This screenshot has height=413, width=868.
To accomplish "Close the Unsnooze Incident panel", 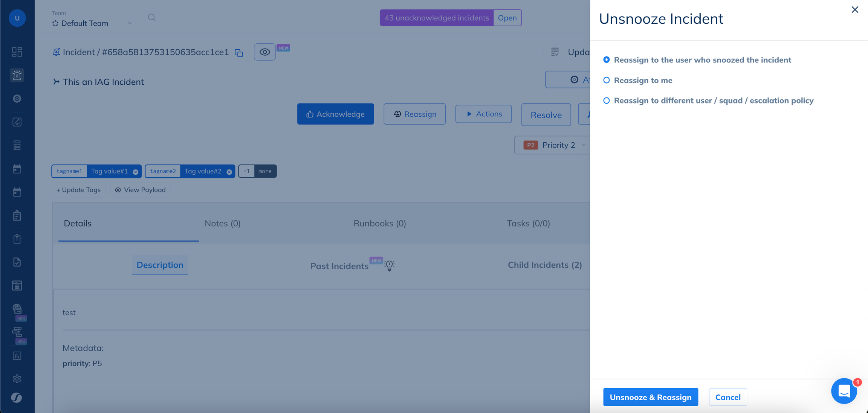I will coord(855,10).
